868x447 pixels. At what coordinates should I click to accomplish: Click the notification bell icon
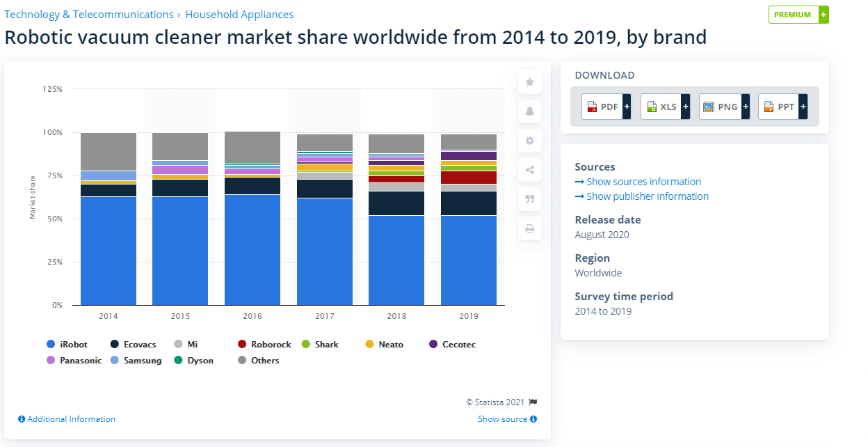tap(529, 111)
